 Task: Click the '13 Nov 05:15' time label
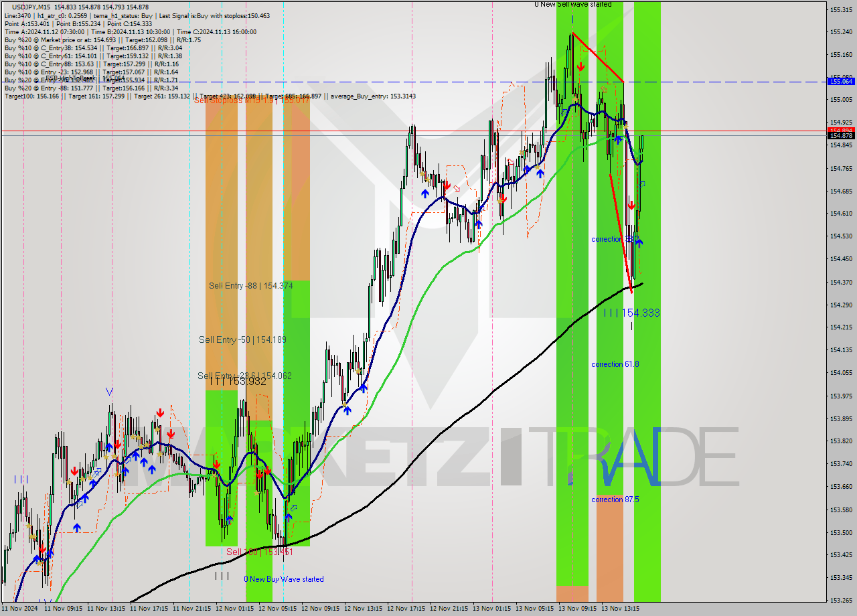(534, 609)
